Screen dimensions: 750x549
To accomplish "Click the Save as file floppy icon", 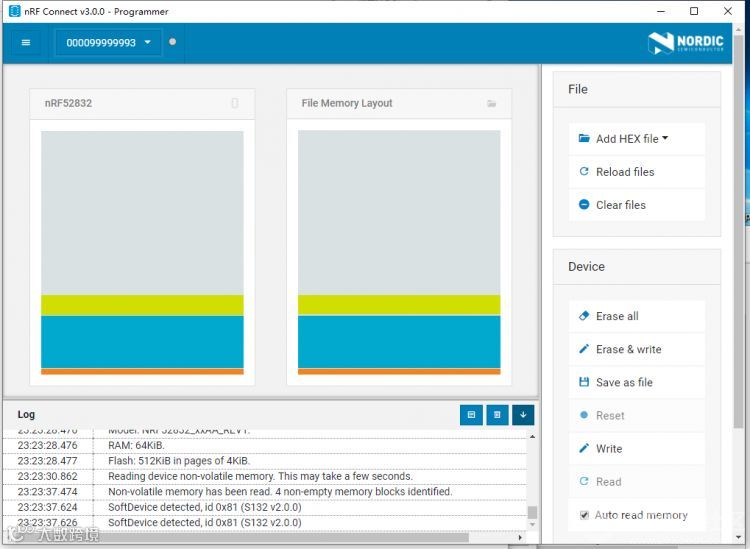I will [584, 382].
